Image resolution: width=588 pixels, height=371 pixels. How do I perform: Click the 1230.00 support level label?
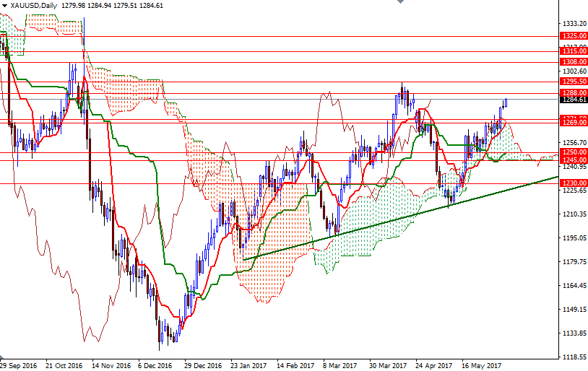tap(573, 183)
